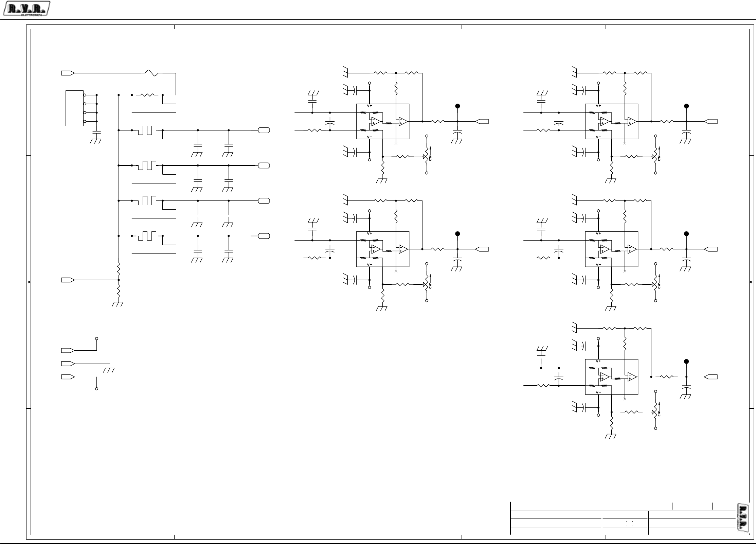Click the R.V.R. Elettronica logo at top-left
Screen dimensions: 756x544
(x=26, y=8)
